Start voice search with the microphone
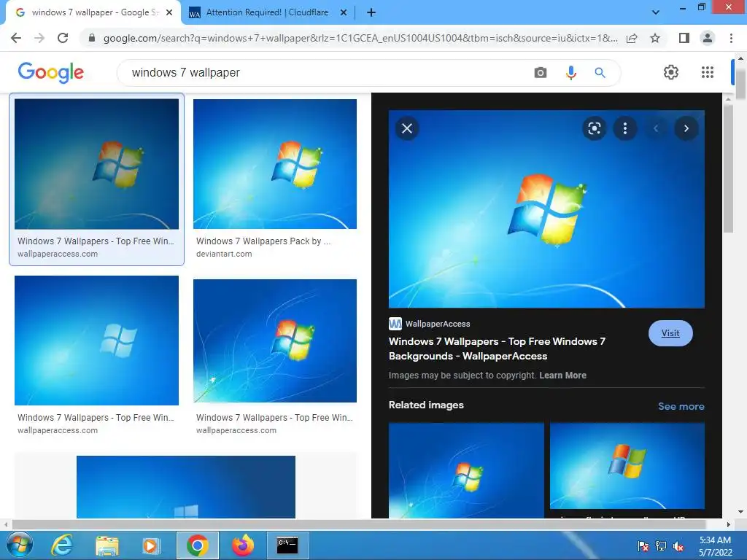Image resolution: width=747 pixels, height=560 pixels. point(570,72)
